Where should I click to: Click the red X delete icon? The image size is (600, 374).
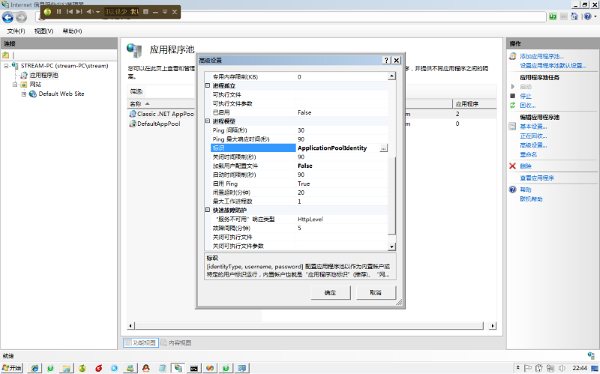[x=513, y=166]
